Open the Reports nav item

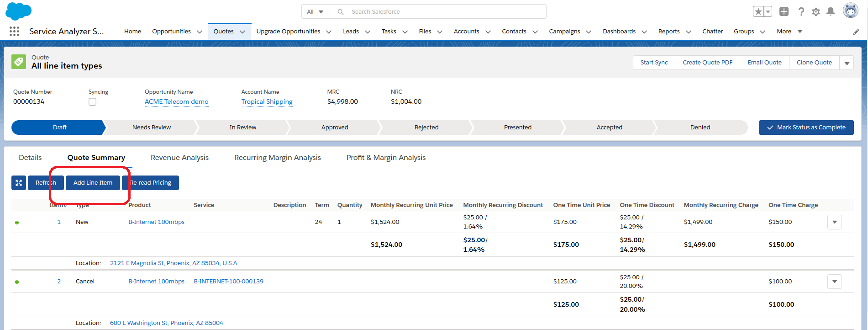click(x=669, y=32)
